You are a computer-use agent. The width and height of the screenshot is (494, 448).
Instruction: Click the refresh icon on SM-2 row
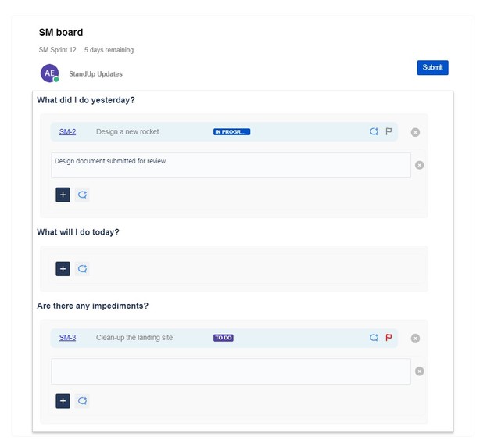(374, 131)
